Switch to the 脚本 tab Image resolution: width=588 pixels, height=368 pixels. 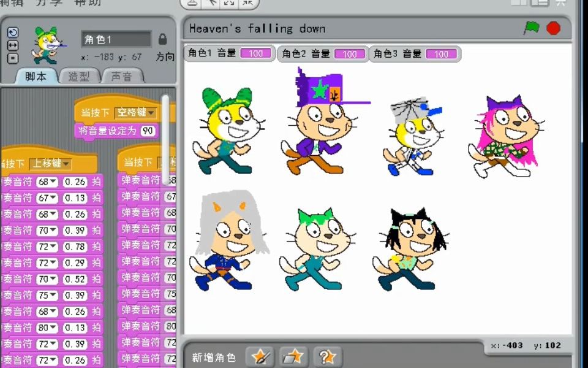tap(36, 76)
